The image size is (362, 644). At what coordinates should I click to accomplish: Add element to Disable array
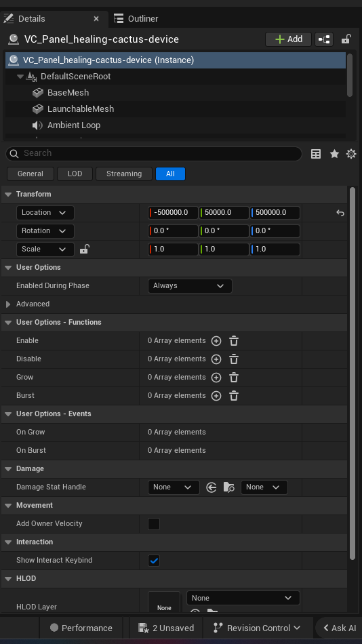[x=216, y=359]
